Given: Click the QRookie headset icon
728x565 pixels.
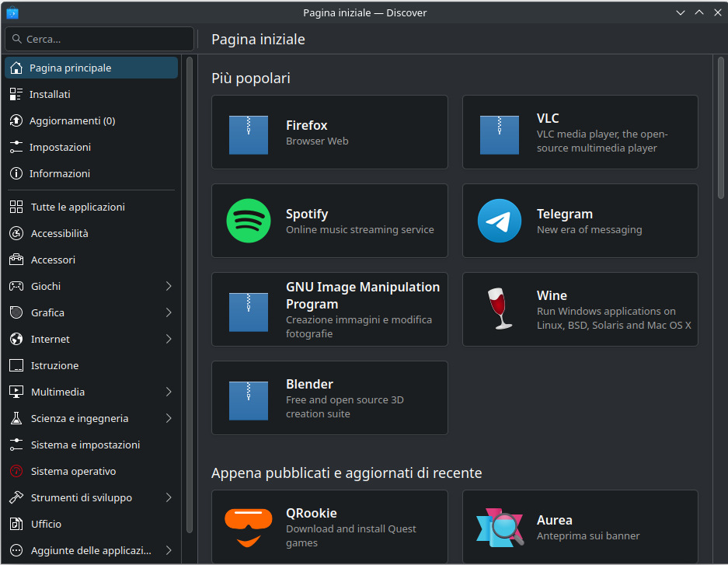Looking at the screenshot, I should (249, 527).
